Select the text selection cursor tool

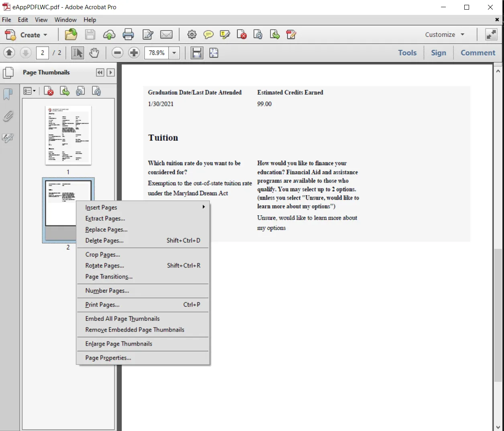(77, 53)
